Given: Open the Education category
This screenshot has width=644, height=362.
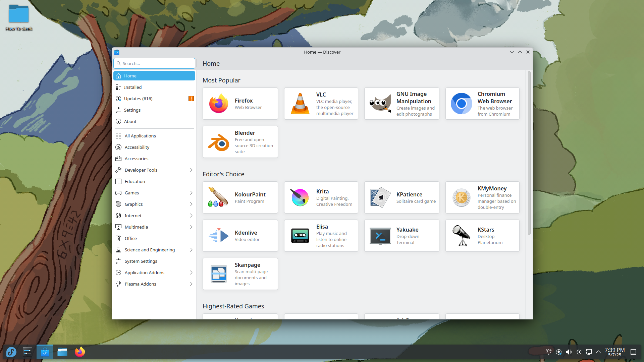Looking at the screenshot, I should [x=154, y=181].
